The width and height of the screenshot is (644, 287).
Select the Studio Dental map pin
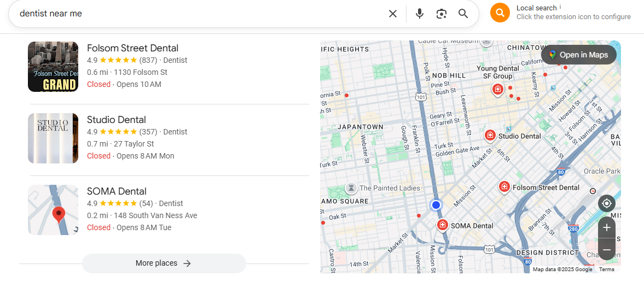(x=490, y=135)
